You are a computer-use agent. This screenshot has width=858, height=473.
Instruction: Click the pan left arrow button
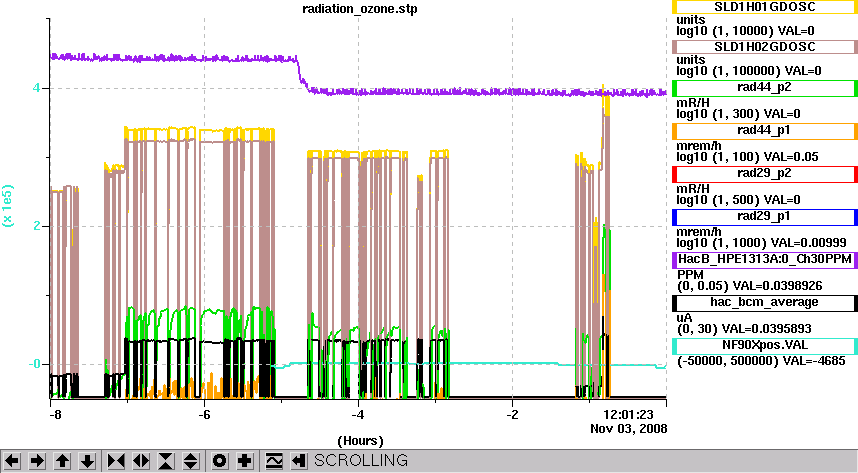click(12, 461)
